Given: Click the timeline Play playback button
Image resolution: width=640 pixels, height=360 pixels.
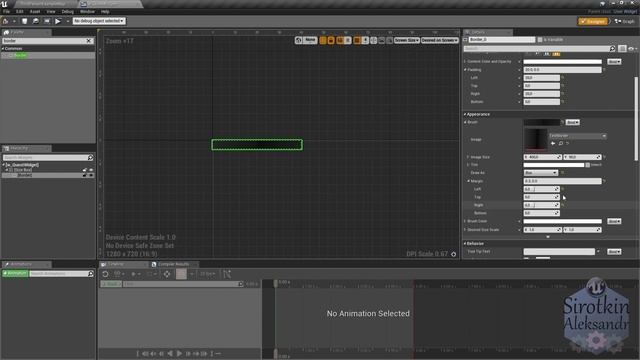Looking at the screenshot, I should coord(179,353).
